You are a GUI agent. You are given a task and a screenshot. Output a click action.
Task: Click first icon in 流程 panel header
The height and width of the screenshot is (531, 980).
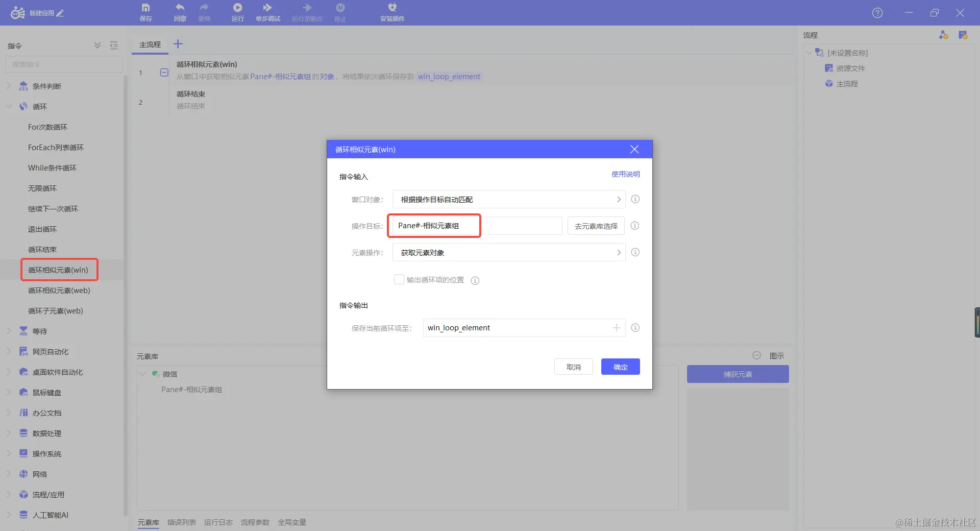[943, 35]
